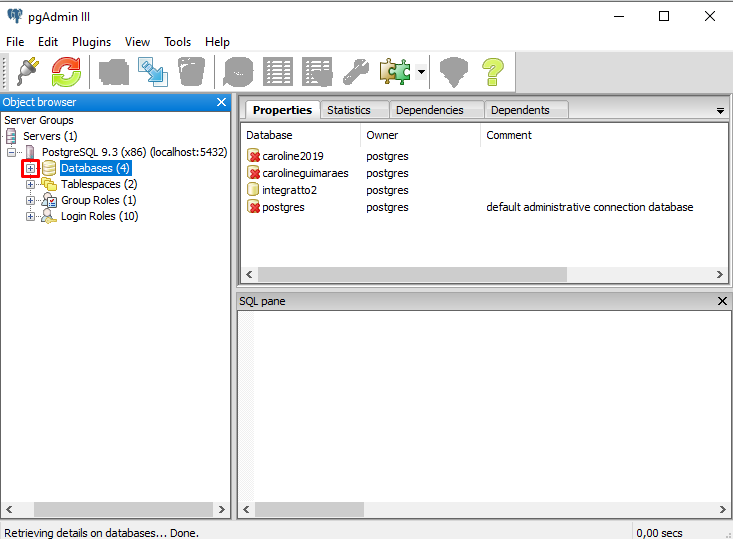
Task: Open the Plugins dropdown arrow
Action: point(421,72)
